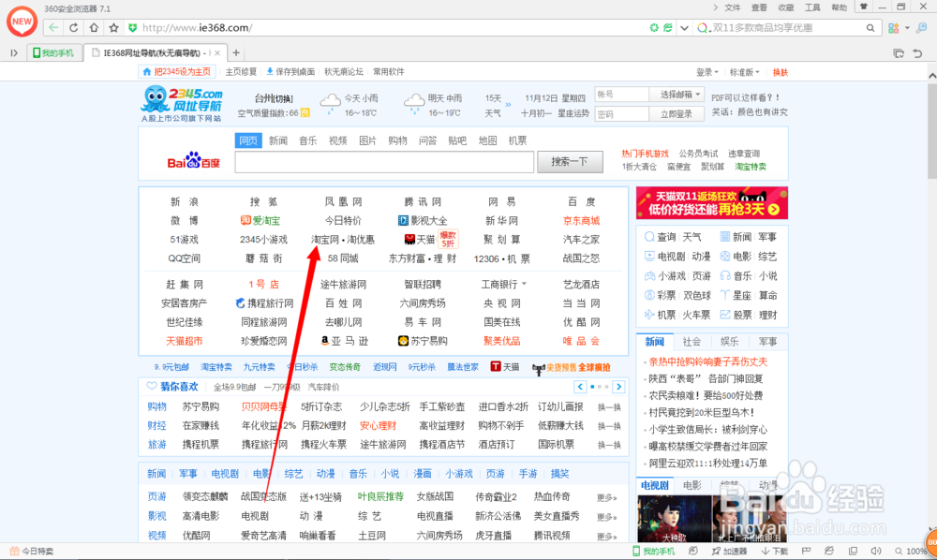The height and width of the screenshot is (560, 937).
Task: Switch to the 娱乐 news tab
Action: (x=729, y=342)
